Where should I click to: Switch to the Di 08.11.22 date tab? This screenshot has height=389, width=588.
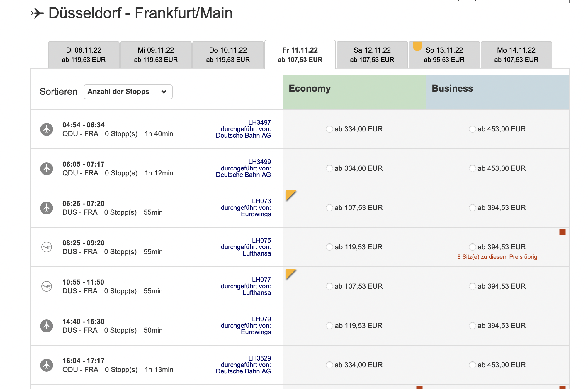point(84,55)
